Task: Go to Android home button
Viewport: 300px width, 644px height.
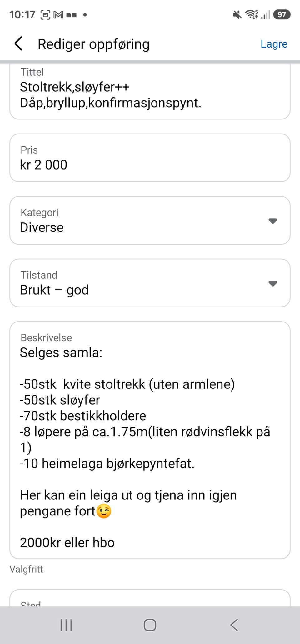Action: (150, 625)
